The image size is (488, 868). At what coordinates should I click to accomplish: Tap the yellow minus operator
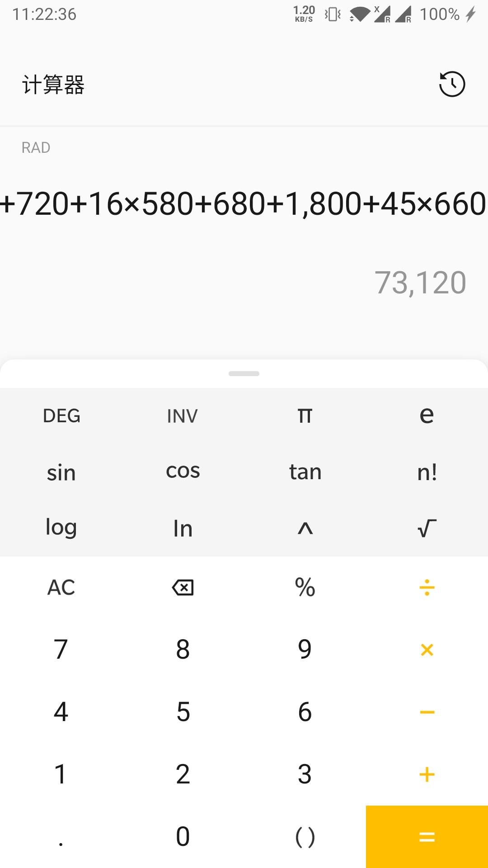(427, 712)
